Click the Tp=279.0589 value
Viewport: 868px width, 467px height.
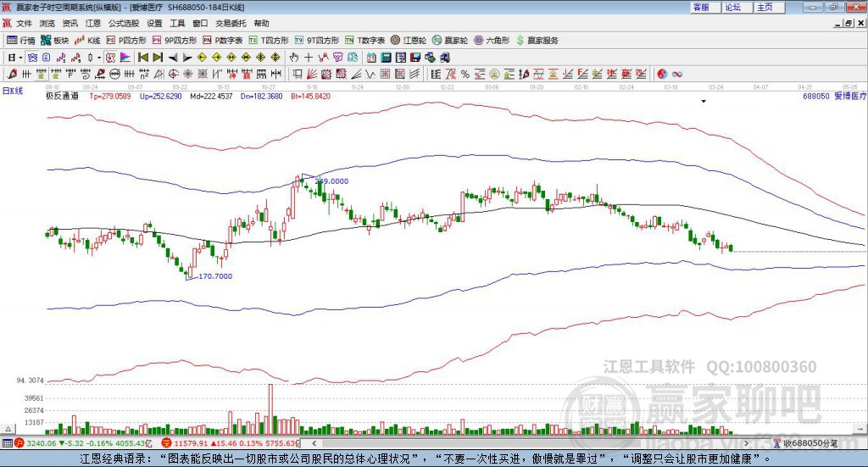click(110, 97)
